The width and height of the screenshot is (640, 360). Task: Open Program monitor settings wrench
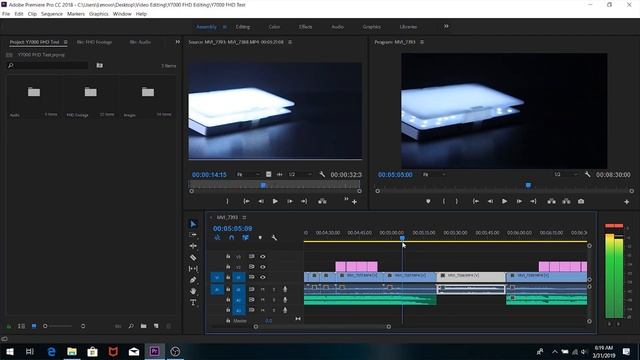tap(587, 174)
